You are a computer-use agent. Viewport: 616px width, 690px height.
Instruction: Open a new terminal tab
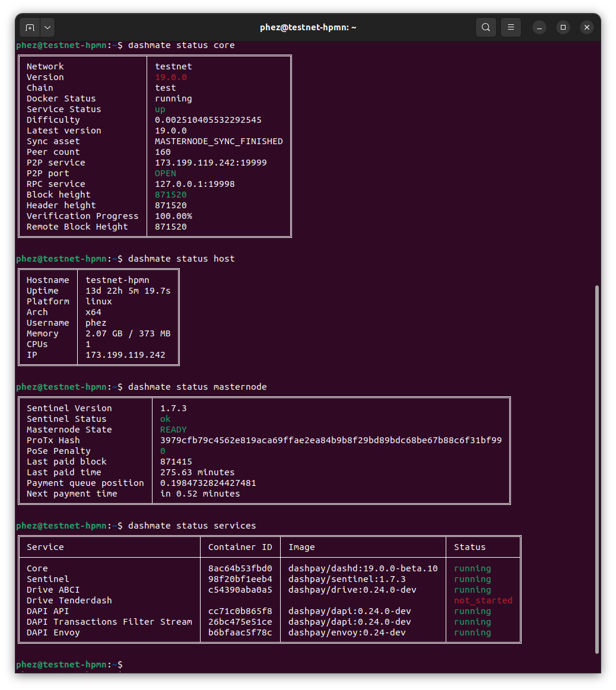pos(30,27)
